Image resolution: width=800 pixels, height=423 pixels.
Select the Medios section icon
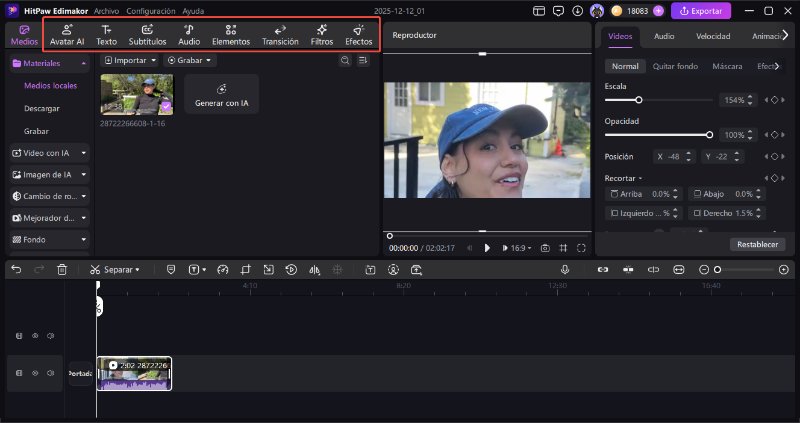tap(24, 30)
